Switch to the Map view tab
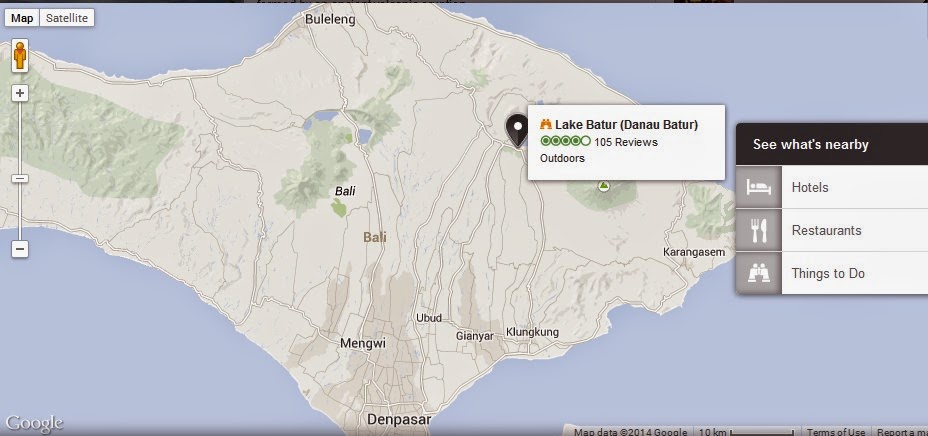 coord(22,18)
